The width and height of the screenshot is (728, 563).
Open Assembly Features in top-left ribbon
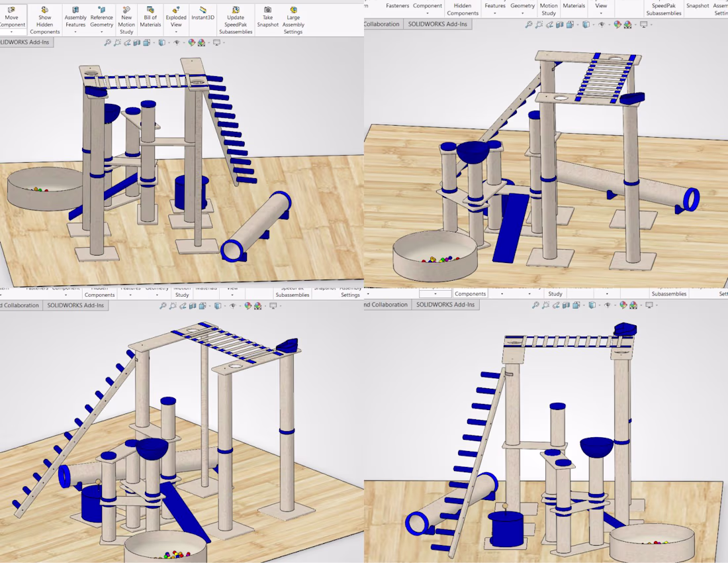(75, 17)
